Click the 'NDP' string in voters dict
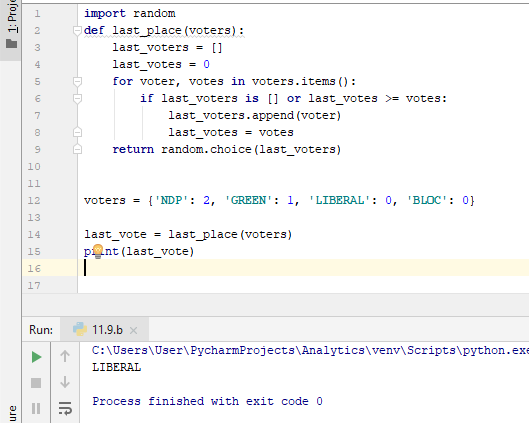 coord(171,200)
